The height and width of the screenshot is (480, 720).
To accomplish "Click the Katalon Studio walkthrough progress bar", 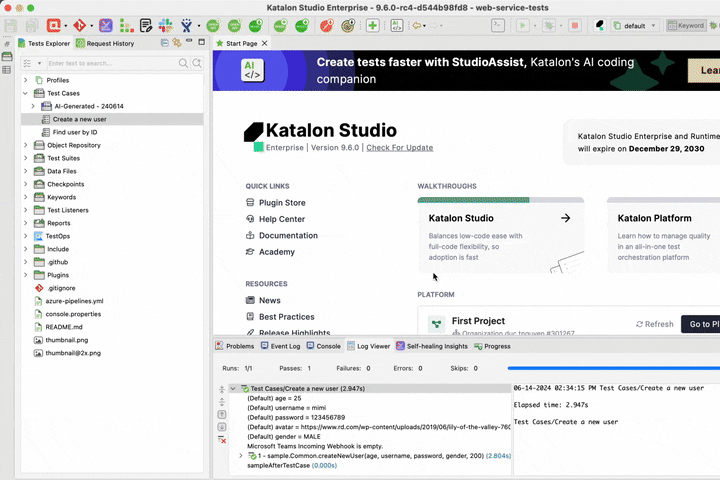I will (x=501, y=200).
